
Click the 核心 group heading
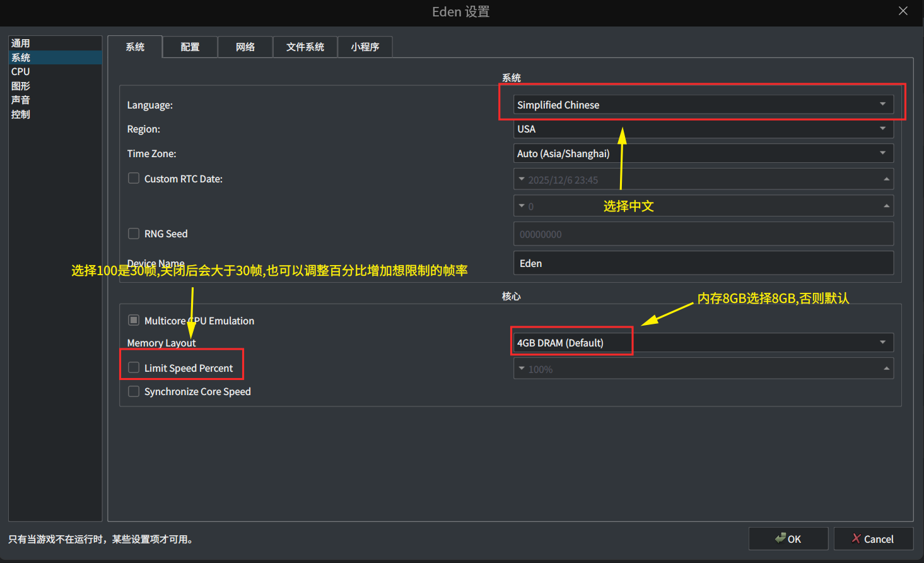[x=512, y=296]
